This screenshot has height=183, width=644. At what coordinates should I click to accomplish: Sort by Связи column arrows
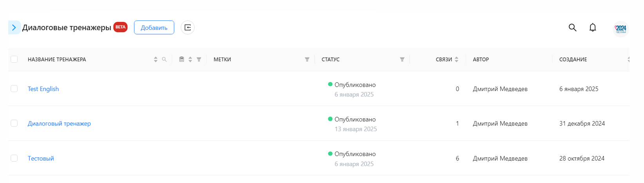point(457,60)
